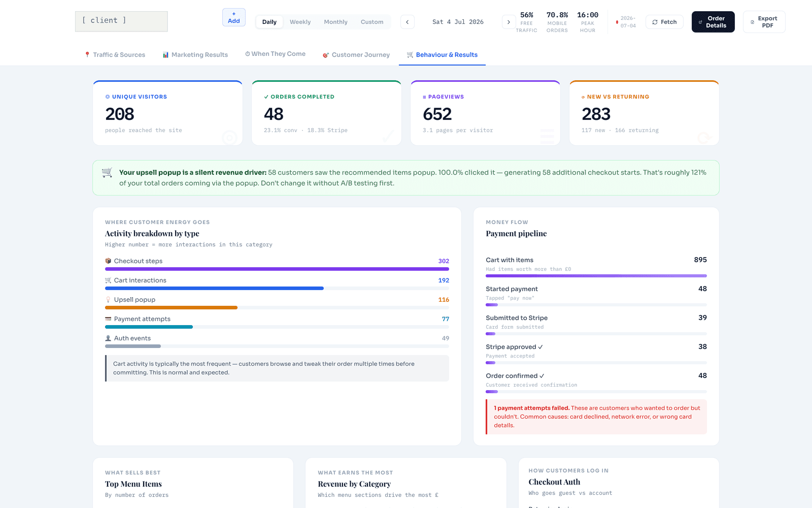Go to next day arrow
This screenshot has height=508, width=812.
pyautogui.click(x=509, y=22)
